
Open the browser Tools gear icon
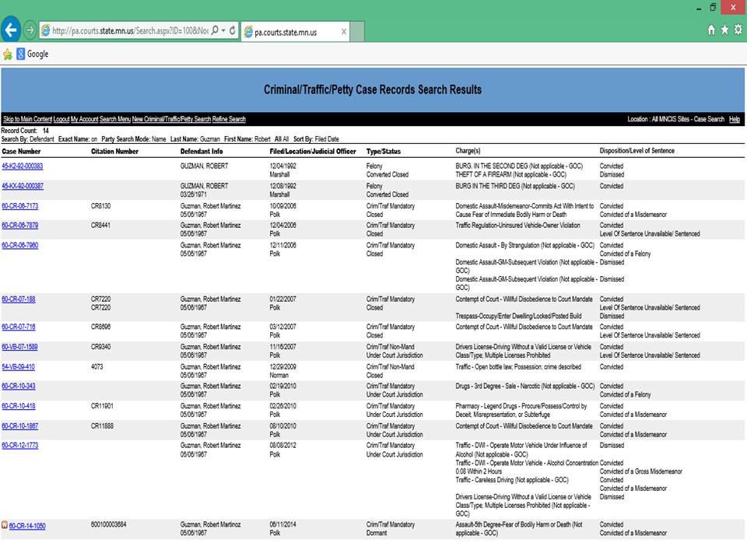tap(738, 30)
